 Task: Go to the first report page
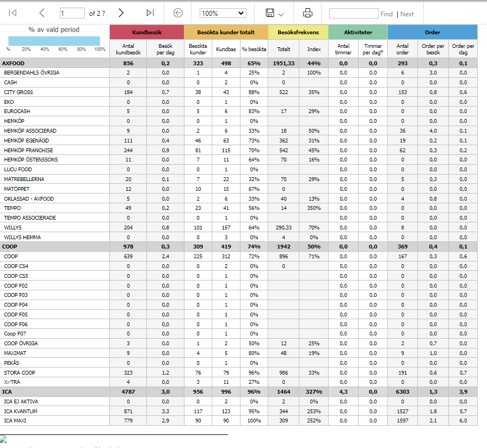point(13,13)
